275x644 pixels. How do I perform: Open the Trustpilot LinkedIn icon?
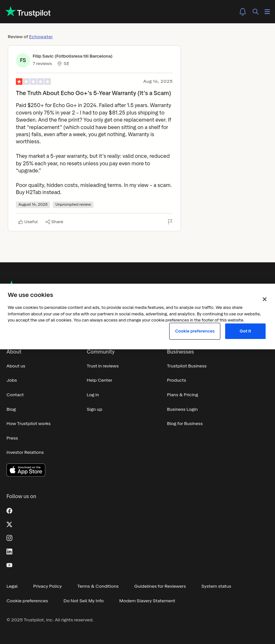pyautogui.click(x=9, y=551)
